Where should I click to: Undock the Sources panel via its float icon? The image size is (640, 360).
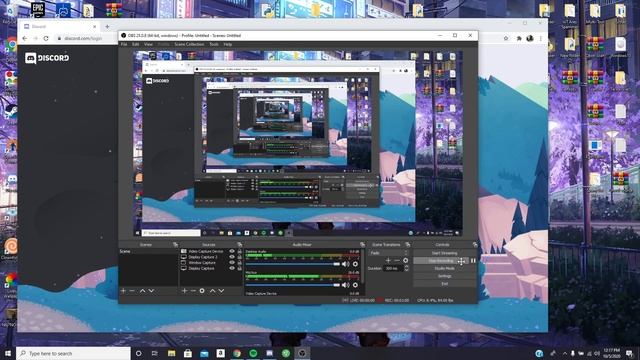[x=240, y=244]
